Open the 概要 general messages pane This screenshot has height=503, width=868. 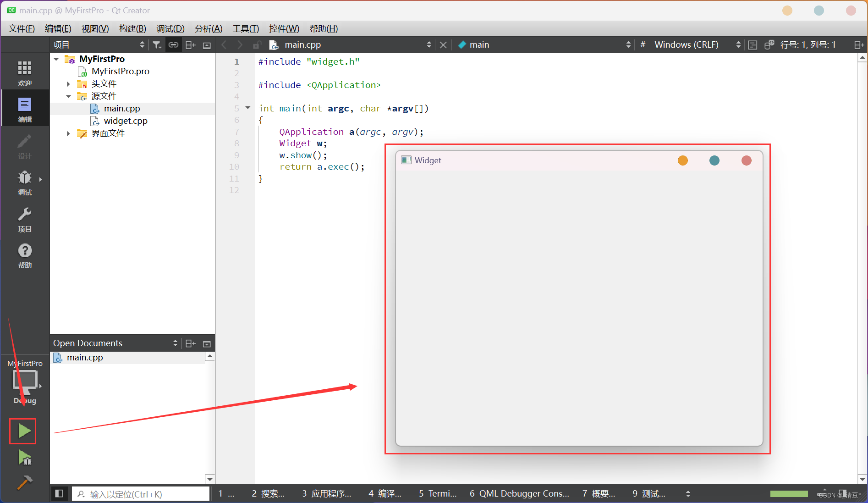(599, 494)
